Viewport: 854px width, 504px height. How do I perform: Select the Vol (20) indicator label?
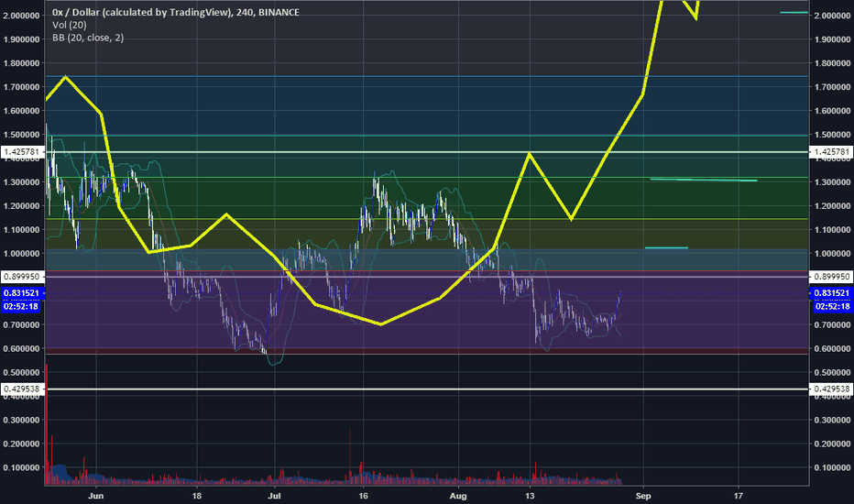coord(69,25)
